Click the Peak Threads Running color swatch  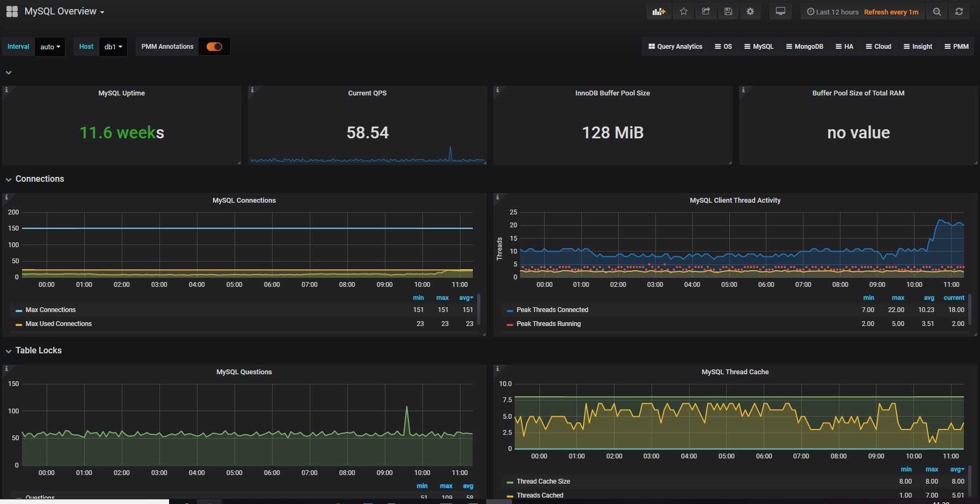coord(510,324)
